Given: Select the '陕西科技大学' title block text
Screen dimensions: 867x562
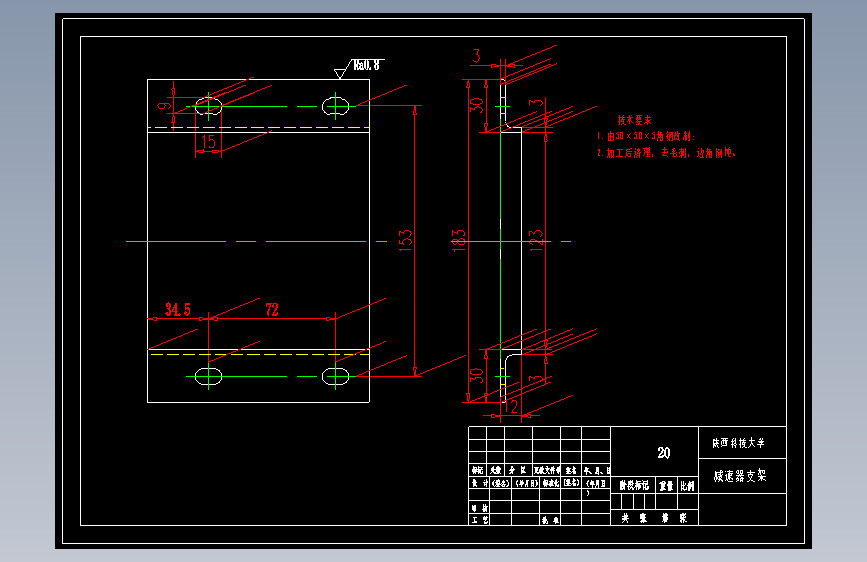Looking at the screenshot, I should (739, 443).
